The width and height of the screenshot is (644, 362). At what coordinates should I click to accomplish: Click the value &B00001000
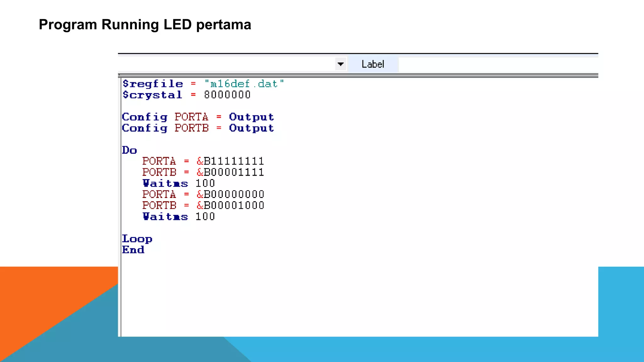230,205
